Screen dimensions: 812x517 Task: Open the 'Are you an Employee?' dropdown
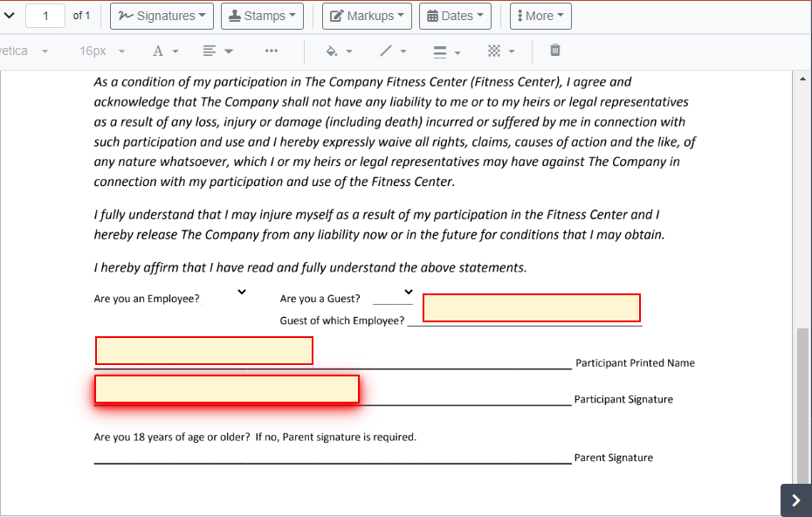tap(241, 292)
